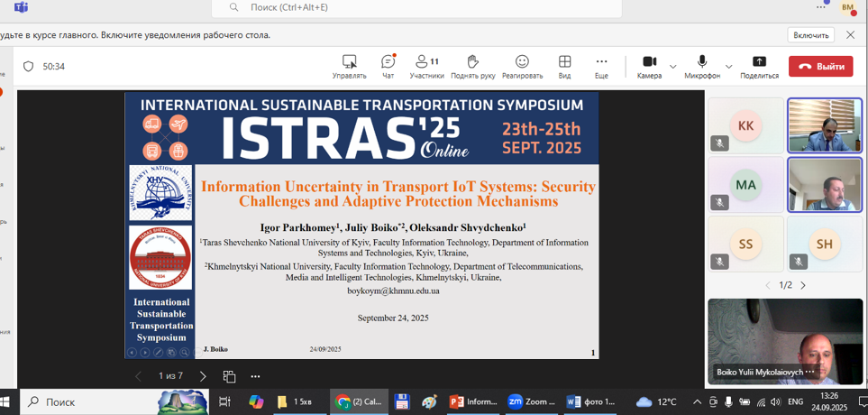This screenshot has height=415, width=868.
Task: Show hidden system tray icons chevron
Action: click(x=697, y=401)
